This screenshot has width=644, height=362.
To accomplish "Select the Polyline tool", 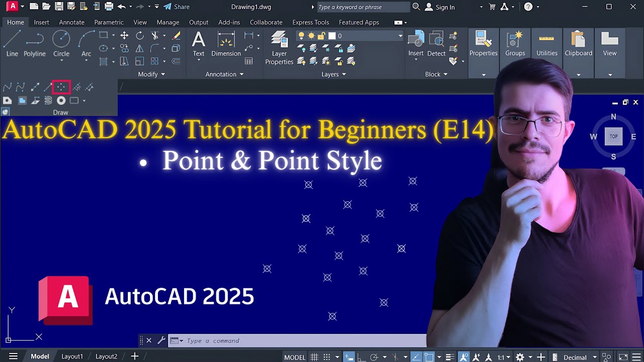I will click(x=35, y=44).
